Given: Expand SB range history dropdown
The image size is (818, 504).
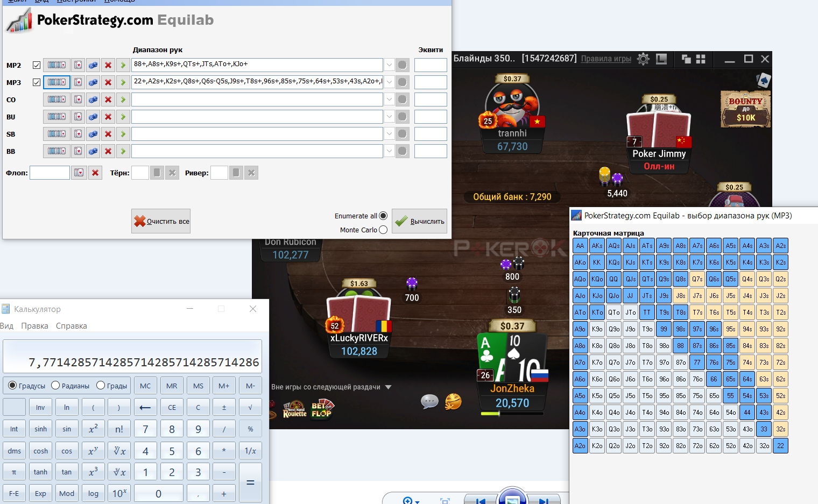Looking at the screenshot, I should click(x=389, y=134).
